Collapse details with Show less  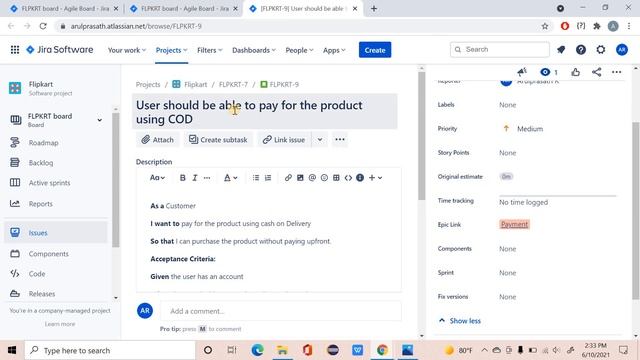coord(460,321)
